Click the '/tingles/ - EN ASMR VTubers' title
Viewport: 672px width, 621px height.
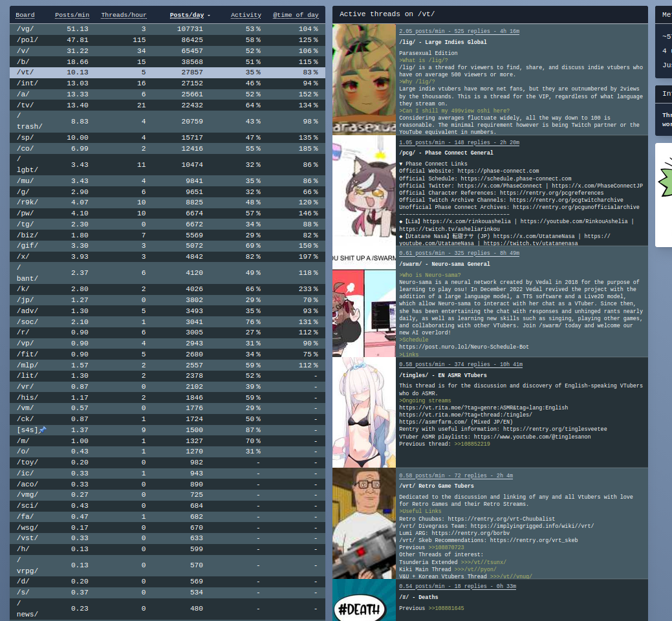pos(442,375)
